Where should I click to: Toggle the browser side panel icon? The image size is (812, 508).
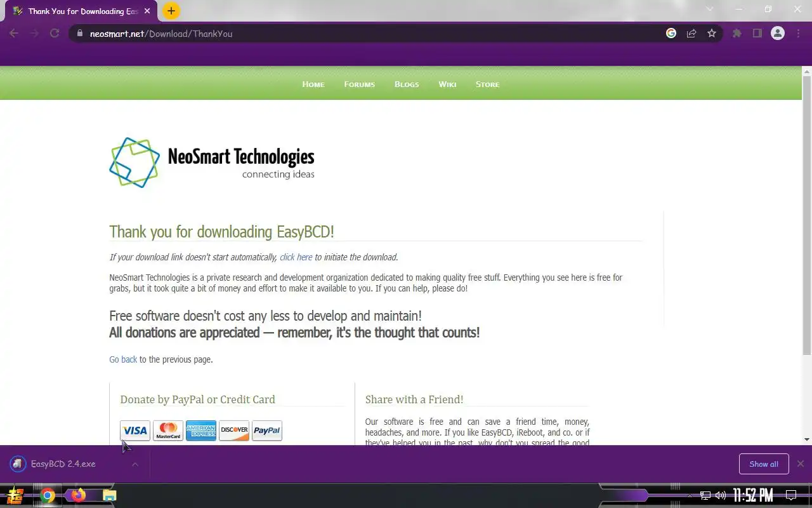pos(757,34)
